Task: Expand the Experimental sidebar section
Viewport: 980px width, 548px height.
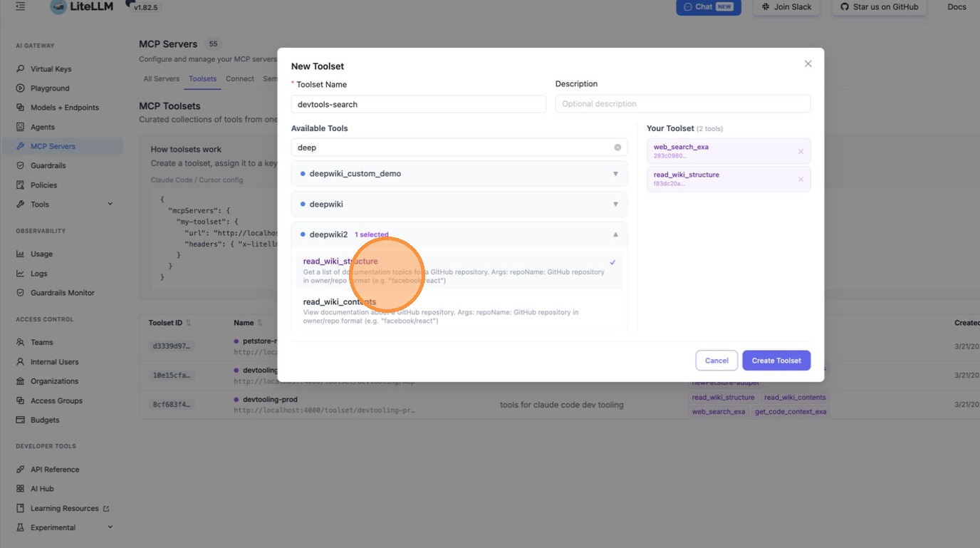Action: click(110, 527)
